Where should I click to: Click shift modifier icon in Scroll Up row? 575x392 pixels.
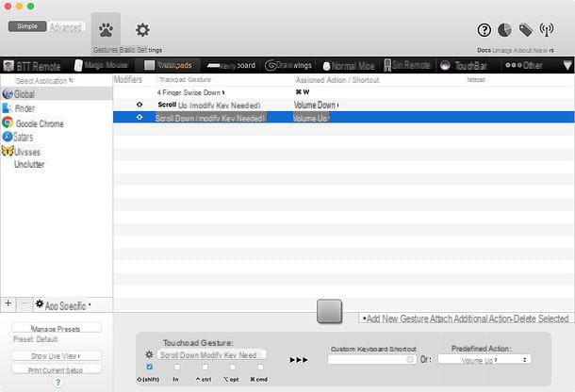pos(140,105)
